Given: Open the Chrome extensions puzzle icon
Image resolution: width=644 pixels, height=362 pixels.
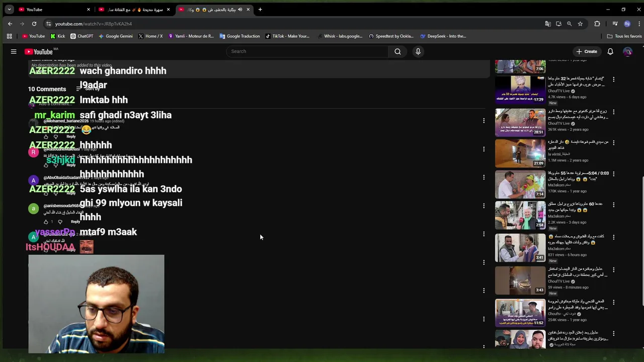Looking at the screenshot, I should coord(597,24).
